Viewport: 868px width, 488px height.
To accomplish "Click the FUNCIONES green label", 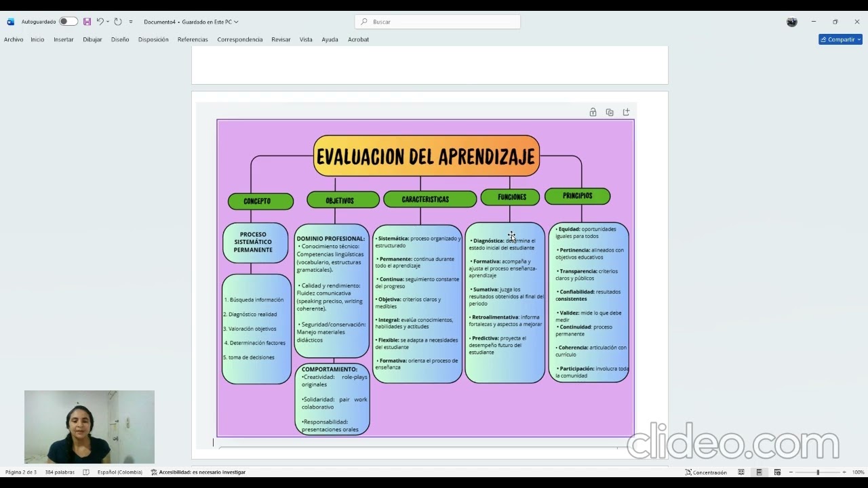I will point(510,197).
